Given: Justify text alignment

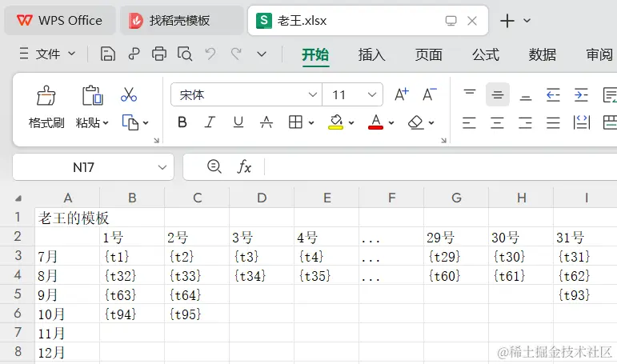Looking at the screenshot, I should [553, 122].
